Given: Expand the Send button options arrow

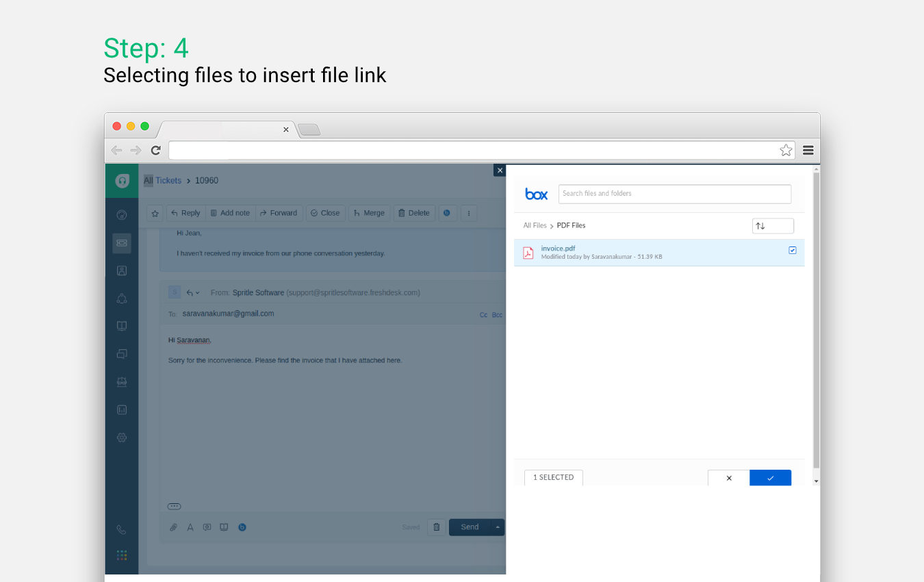Looking at the screenshot, I should point(498,527).
